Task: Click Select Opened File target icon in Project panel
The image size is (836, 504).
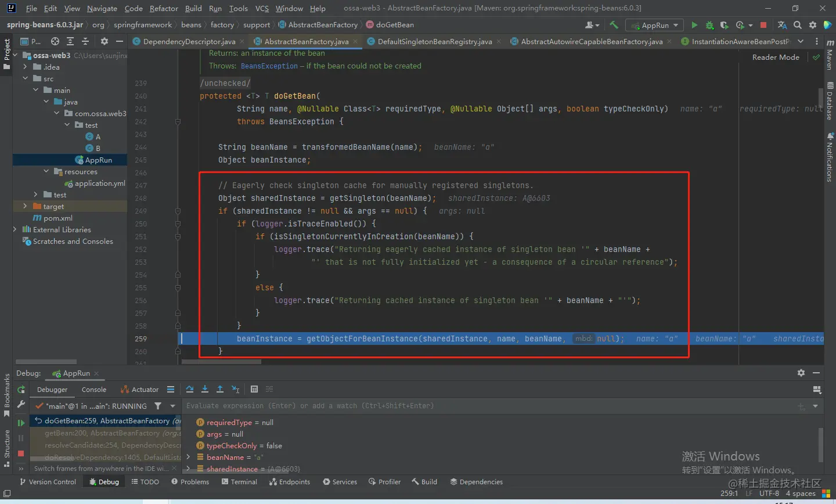Action: [55, 41]
